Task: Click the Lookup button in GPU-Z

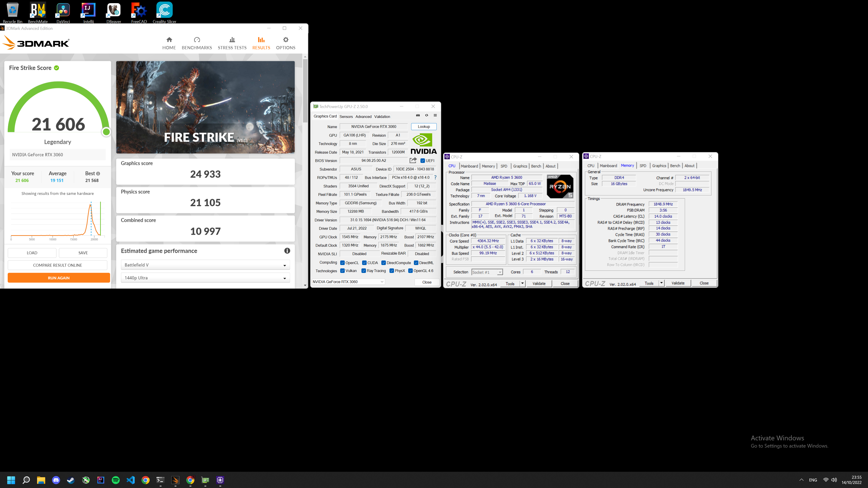Action: pyautogui.click(x=424, y=127)
